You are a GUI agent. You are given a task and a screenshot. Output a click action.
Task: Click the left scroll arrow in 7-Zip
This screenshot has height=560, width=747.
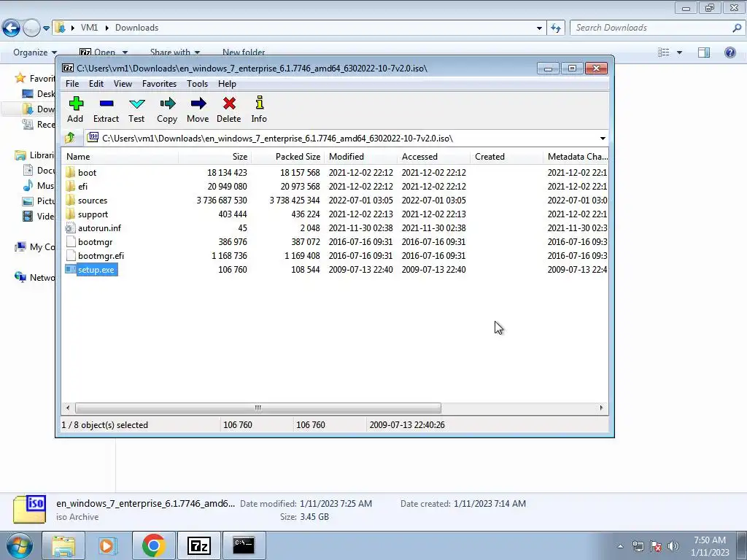(x=68, y=408)
